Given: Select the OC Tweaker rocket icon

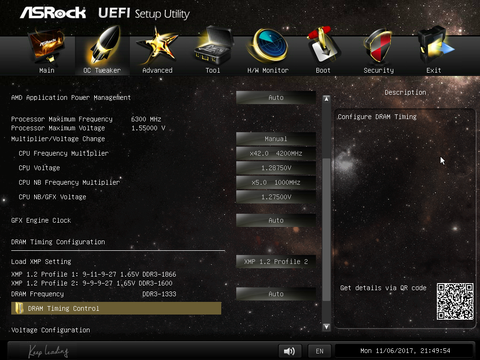Looking at the screenshot, I should tap(103, 45).
